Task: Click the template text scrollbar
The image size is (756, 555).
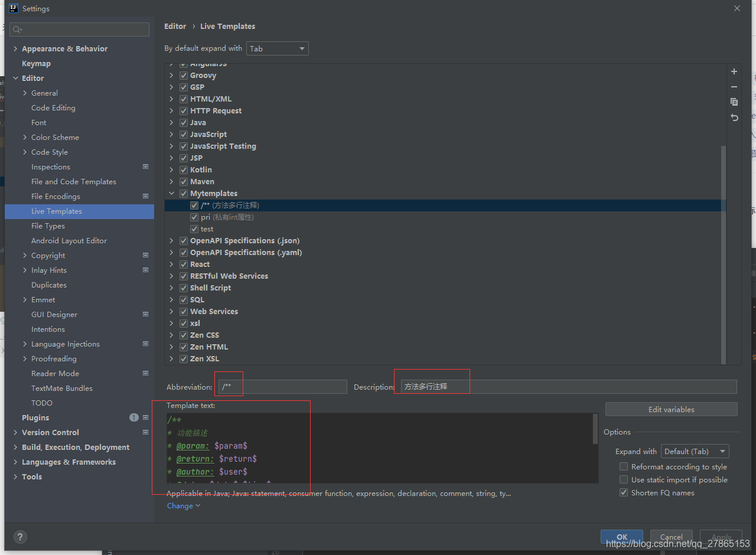Action: (x=595, y=429)
